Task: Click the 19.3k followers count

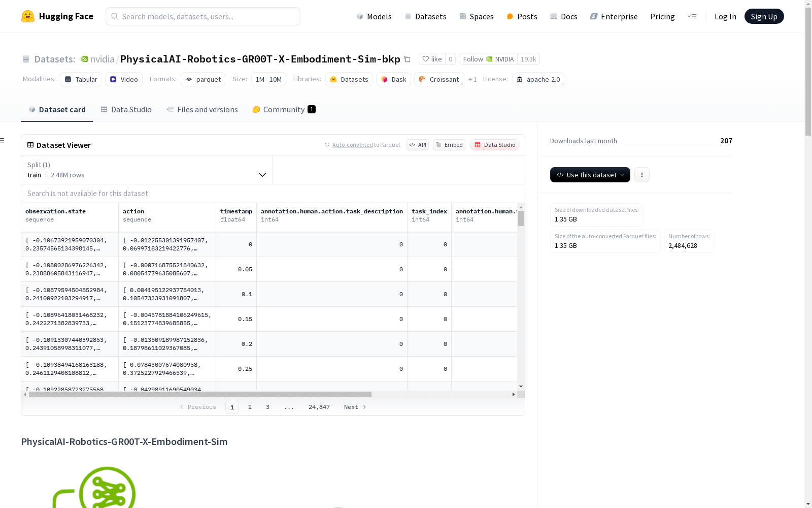Action: click(528, 59)
